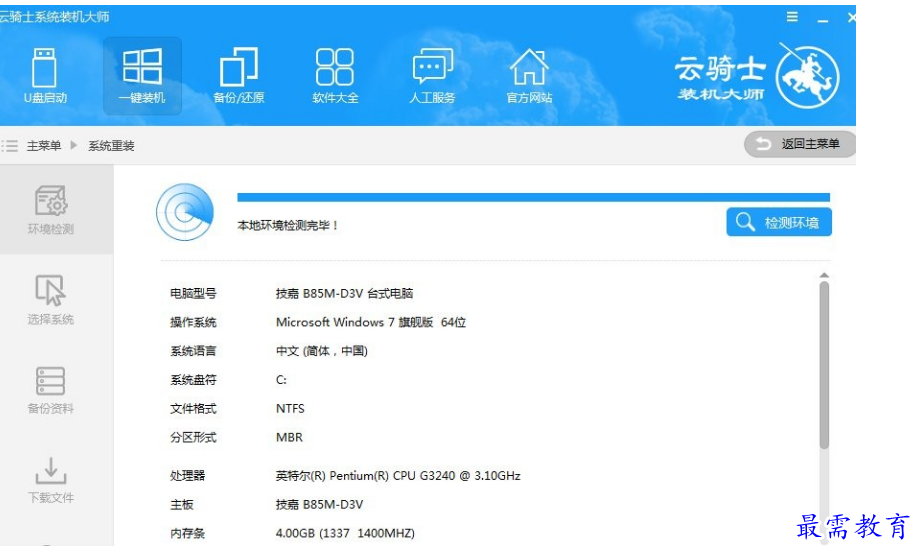Click the C: drive letter value
Screen dimensions: 918x558
[281, 380]
